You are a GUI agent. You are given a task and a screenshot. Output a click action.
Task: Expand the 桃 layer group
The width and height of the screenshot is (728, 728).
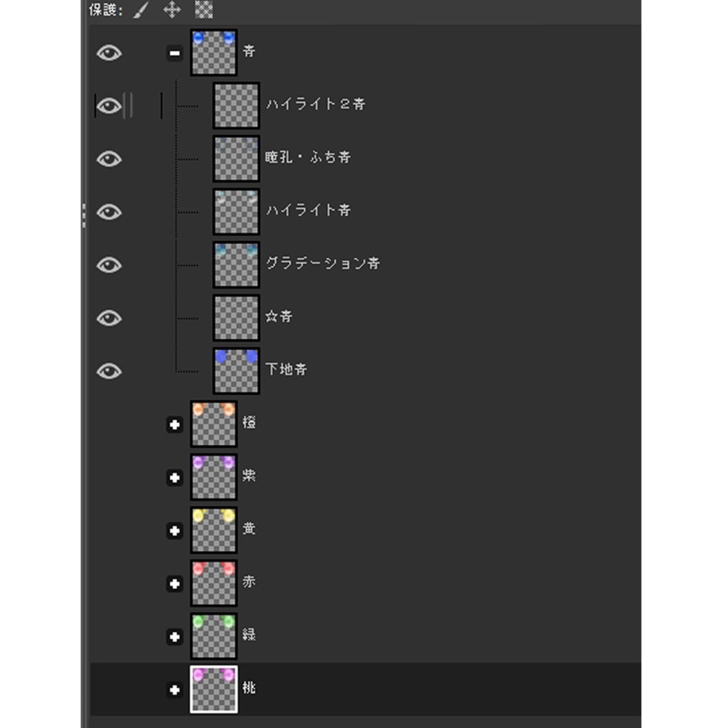pos(174,690)
